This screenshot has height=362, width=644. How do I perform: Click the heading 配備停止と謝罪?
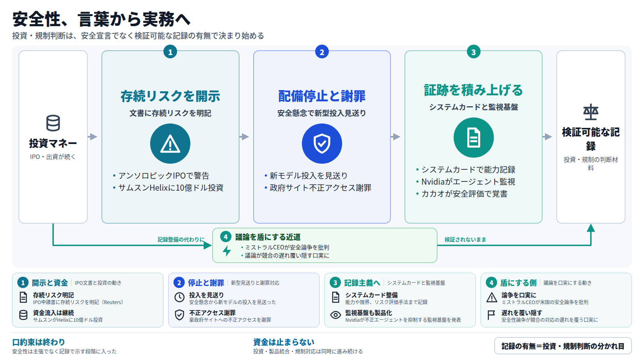[x=322, y=96]
